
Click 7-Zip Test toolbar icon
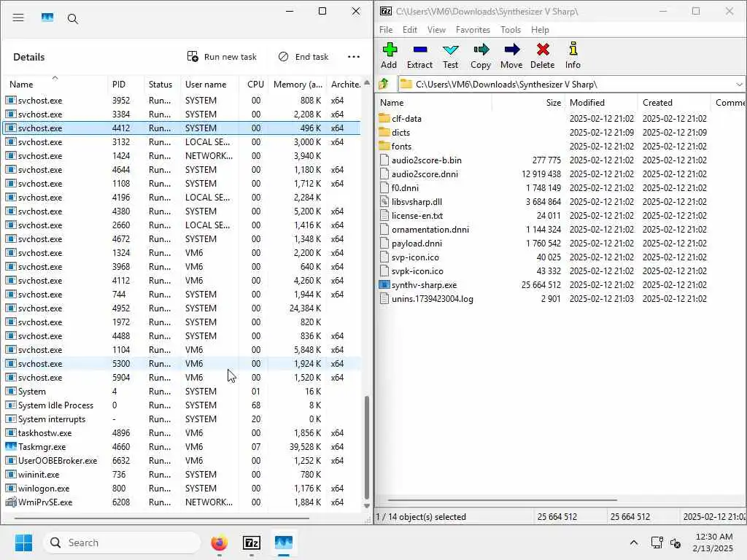[450, 55]
